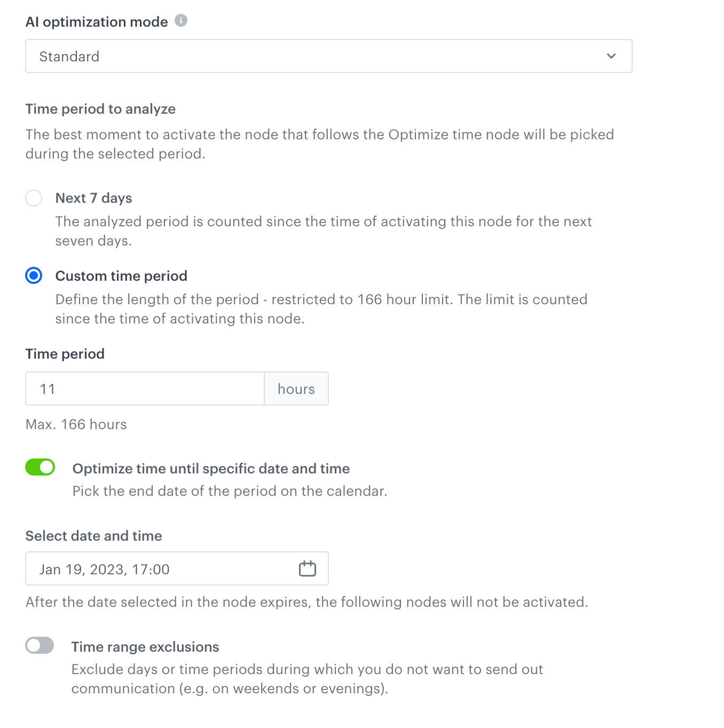The height and width of the screenshot is (728, 724).
Task: Click the 'Time period' label above hours input
Action: pyautogui.click(x=65, y=354)
